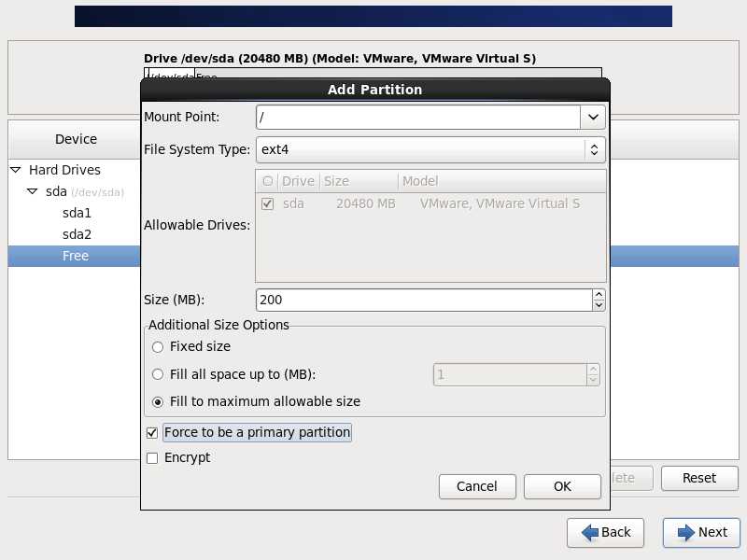747x560 pixels.
Task: Click the Add Partition title bar
Action: tap(375, 90)
